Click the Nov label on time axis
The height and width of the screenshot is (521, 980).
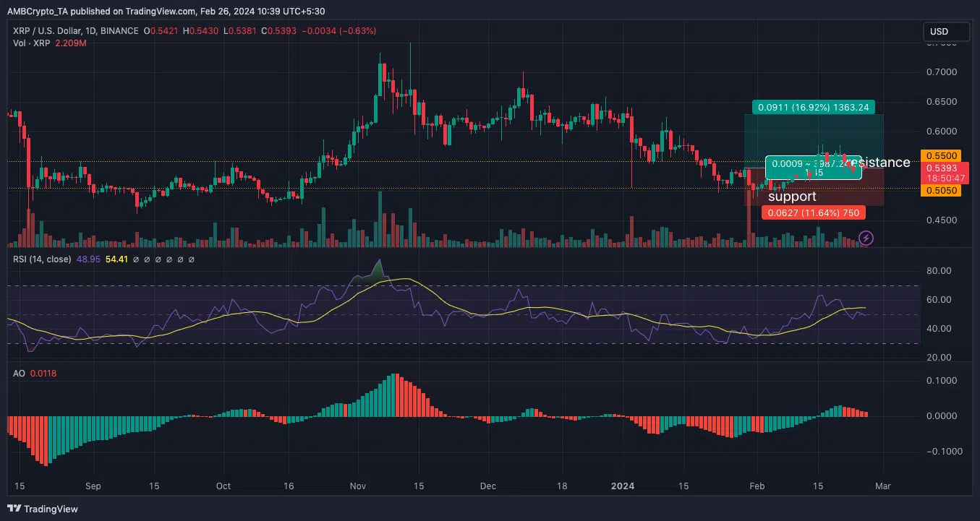[x=358, y=486]
